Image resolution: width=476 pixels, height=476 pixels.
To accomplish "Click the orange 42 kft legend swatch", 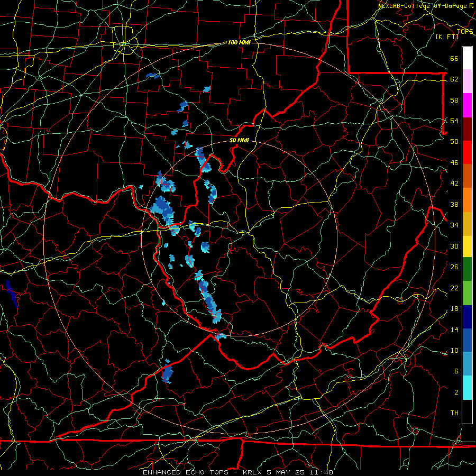I will pos(467,199).
